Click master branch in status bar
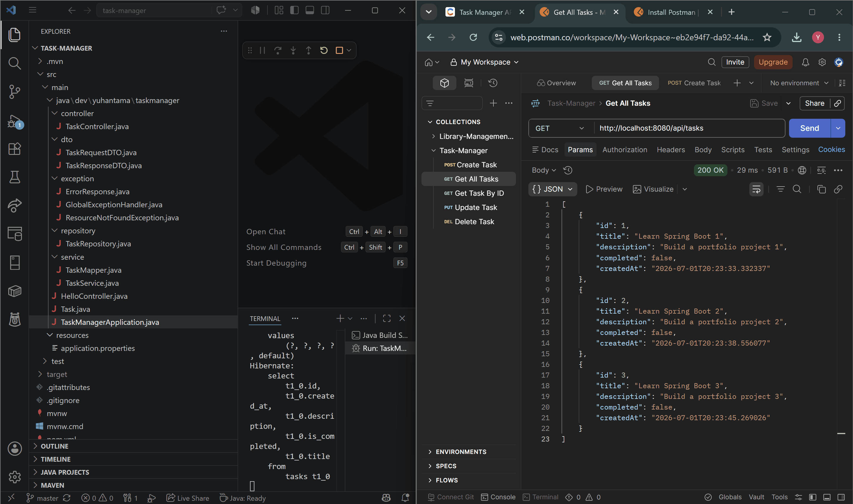This screenshot has height=504, width=853. tap(42, 498)
